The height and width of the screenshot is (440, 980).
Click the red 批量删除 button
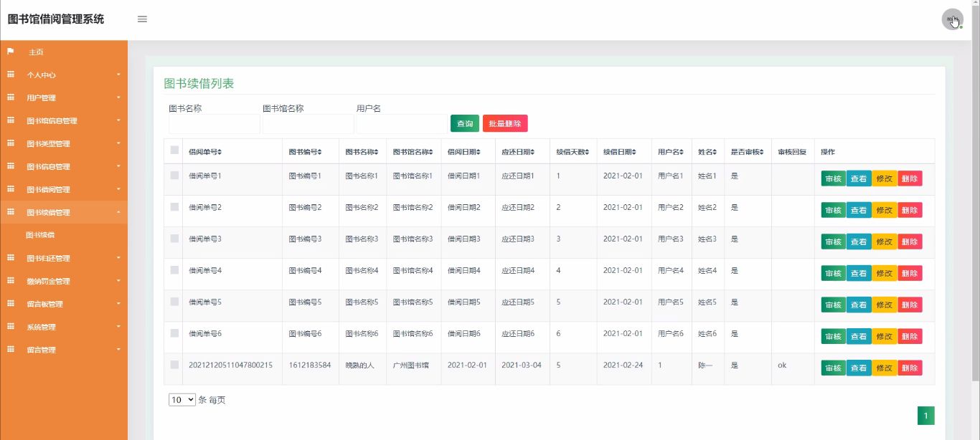[x=505, y=123]
